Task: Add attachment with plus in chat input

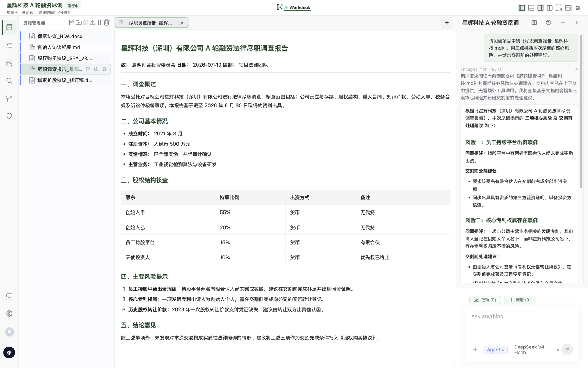Action: tap(475, 350)
